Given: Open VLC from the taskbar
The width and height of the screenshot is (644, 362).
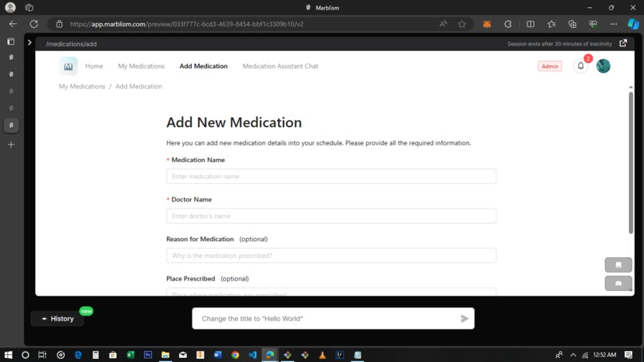Looking at the screenshot, I should click(x=323, y=355).
